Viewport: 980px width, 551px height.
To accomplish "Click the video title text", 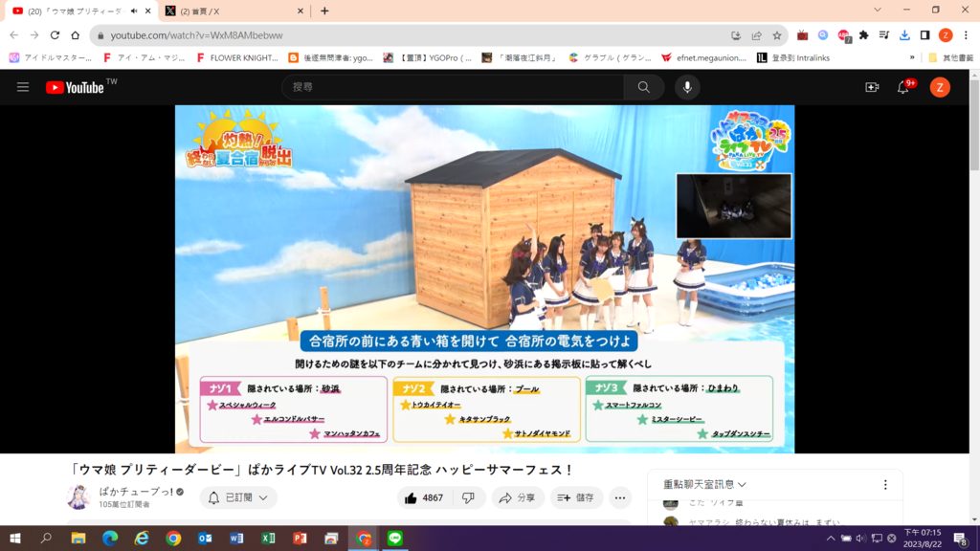I will (x=321, y=470).
